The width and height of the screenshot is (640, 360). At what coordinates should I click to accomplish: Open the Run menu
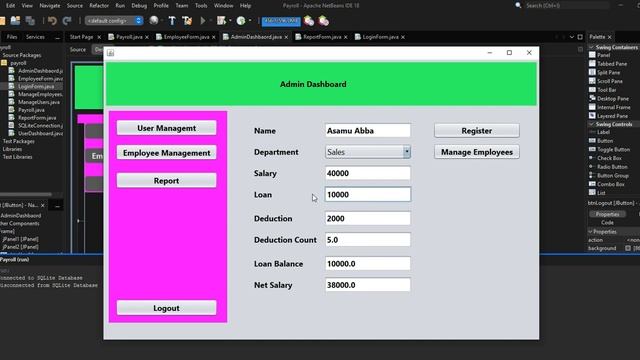pyautogui.click(x=120, y=6)
